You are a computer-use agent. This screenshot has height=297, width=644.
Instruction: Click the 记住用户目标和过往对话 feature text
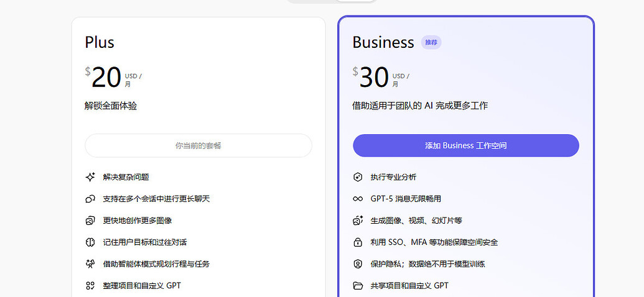pyautogui.click(x=144, y=242)
